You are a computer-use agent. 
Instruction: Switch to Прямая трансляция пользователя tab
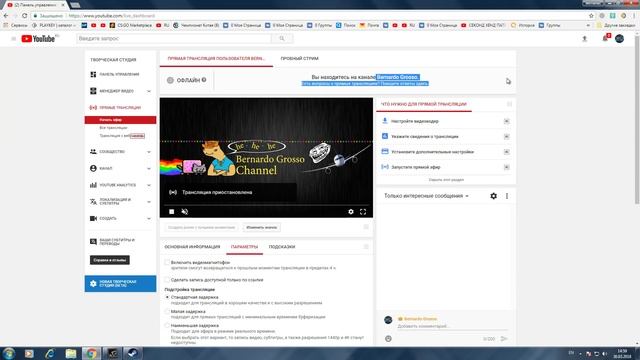[216, 59]
